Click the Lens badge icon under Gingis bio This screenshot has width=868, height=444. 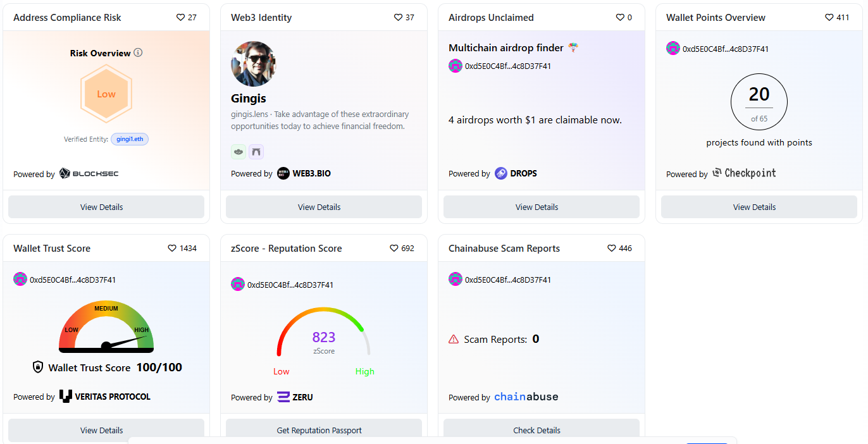pyautogui.click(x=239, y=152)
